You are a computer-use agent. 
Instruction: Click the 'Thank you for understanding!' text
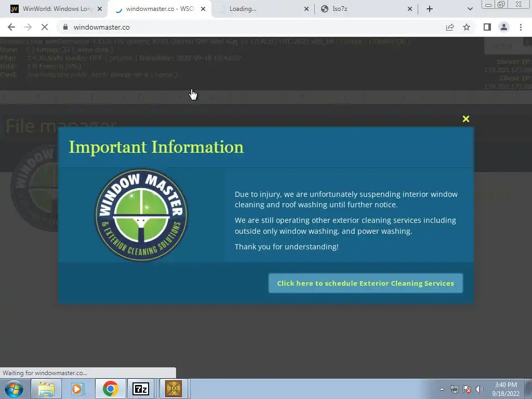pyautogui.click(x=286, y=247)
